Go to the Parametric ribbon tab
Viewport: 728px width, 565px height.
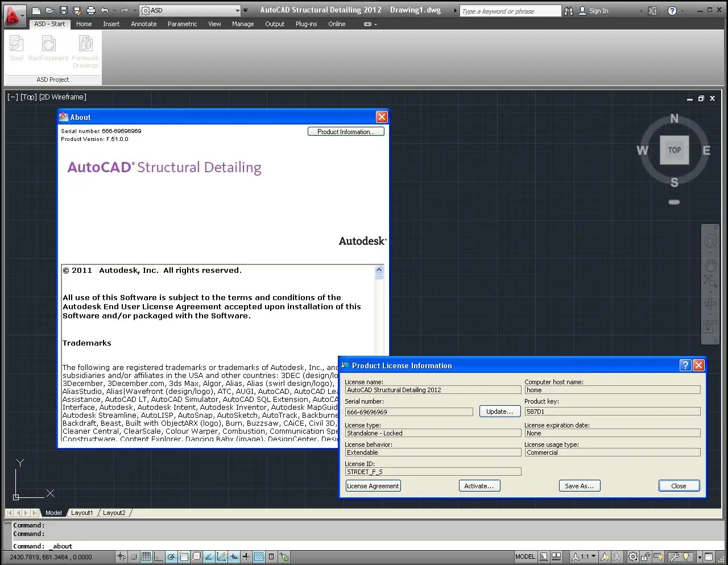click(x=183, y=24)
